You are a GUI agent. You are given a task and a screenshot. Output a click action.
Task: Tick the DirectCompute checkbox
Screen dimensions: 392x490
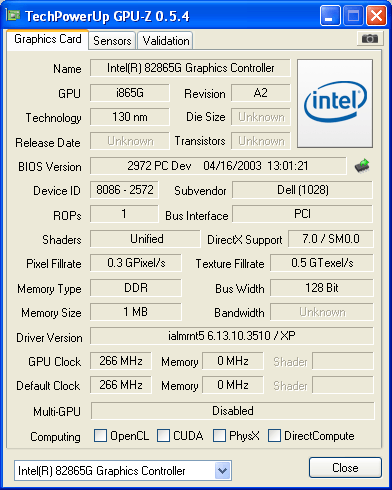coord(274,435)
